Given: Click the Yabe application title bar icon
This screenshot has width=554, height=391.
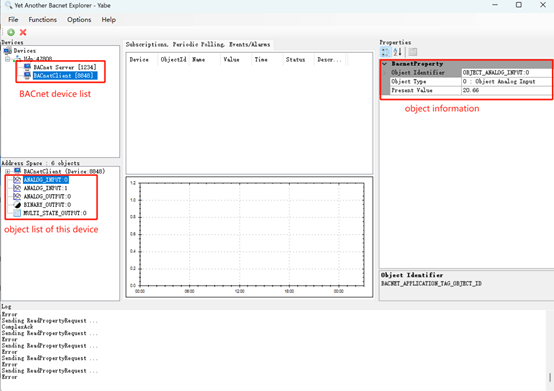Looking at the screenshot, I should pos(8,5).
